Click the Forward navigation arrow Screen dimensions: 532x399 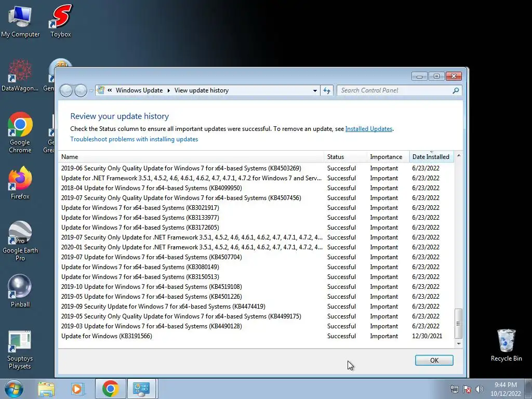tap(81, 90)
